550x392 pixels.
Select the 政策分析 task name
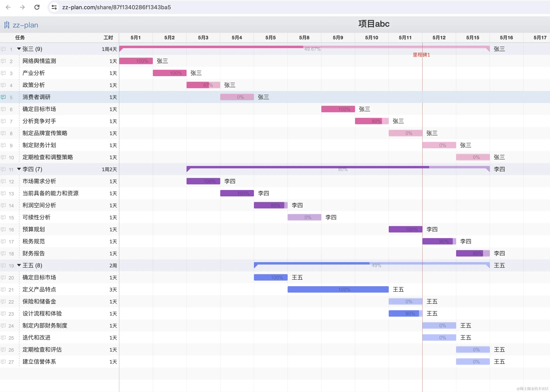pyautogui.click(x=33, y=85)
